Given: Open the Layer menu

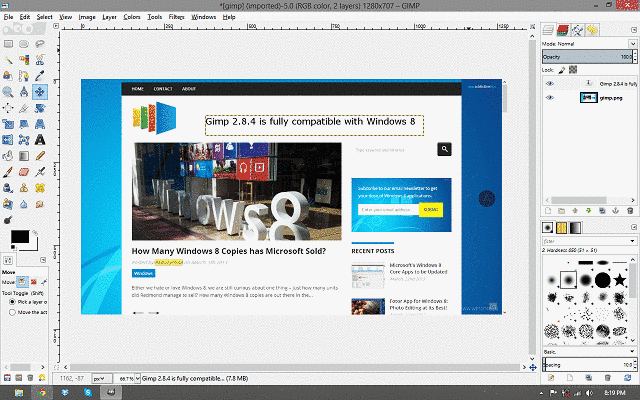Looking at the screenshot, I should coord(109,17).
